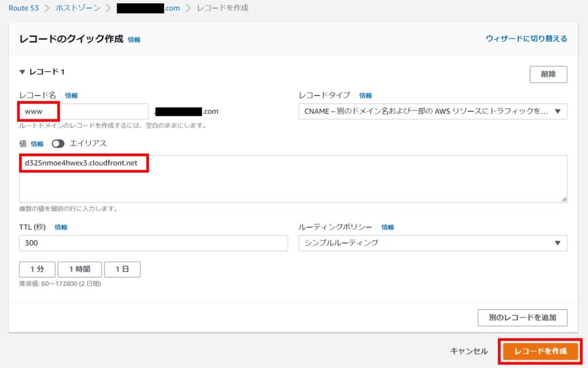Set TTL using the 1 時間 button
588x368 pixels.
80,269
